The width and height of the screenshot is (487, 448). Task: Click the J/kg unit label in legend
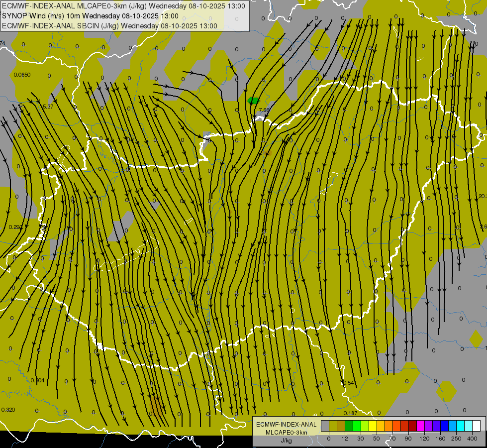pyautogui.click(x=287, y=441)
